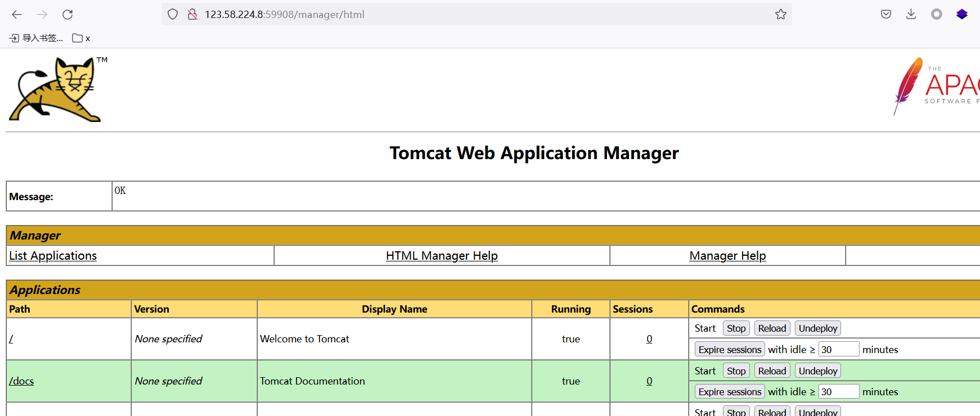Click 'None specified' version in /docs row
The image size is (980, 416).
[168, 381]
